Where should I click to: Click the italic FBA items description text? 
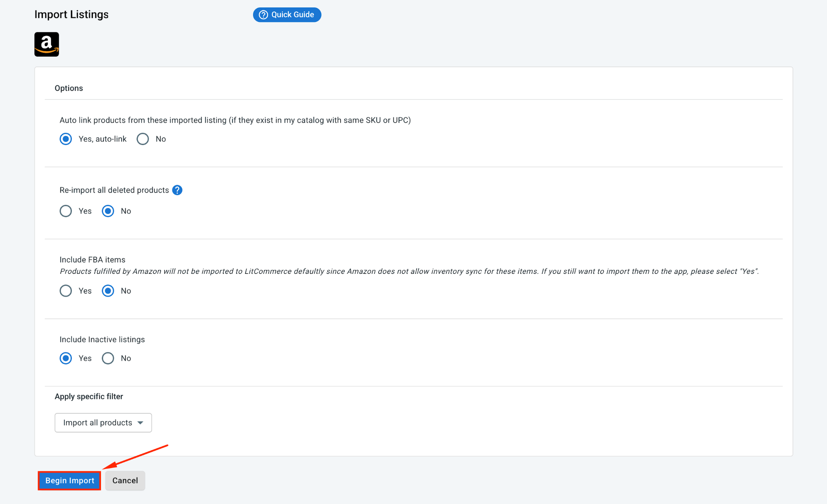(x=409, y=271)
